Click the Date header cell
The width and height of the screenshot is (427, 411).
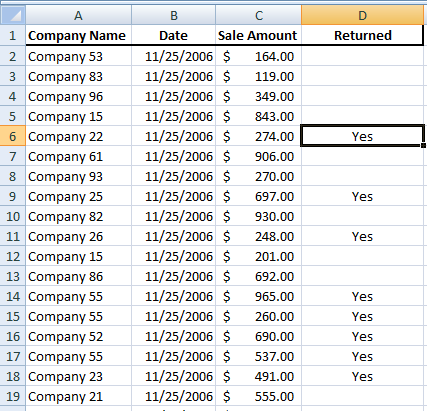[174, 35]
